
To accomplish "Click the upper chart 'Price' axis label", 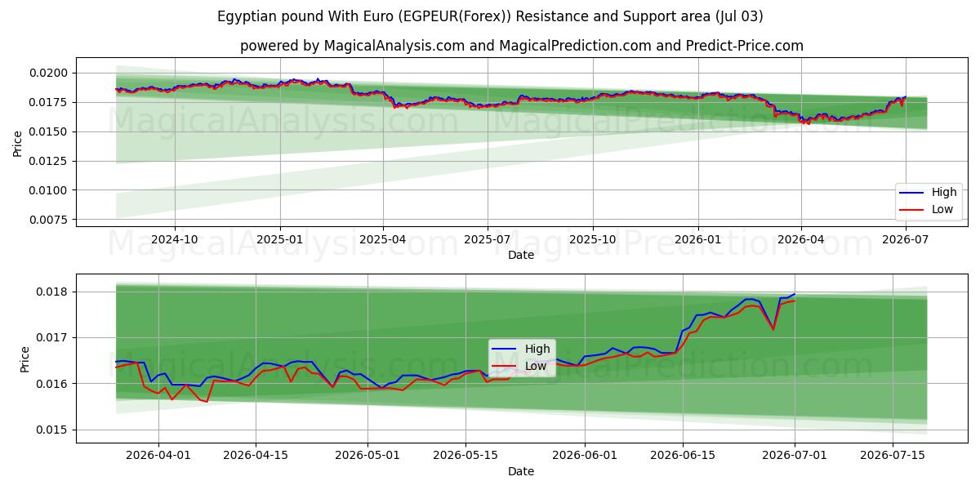I will click(18, 144).
